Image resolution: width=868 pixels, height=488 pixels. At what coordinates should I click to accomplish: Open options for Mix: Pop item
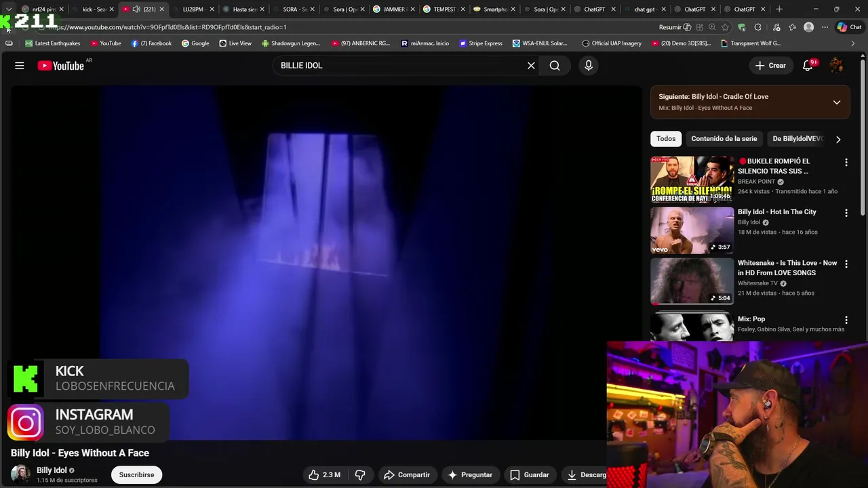(x=846, y=320)
